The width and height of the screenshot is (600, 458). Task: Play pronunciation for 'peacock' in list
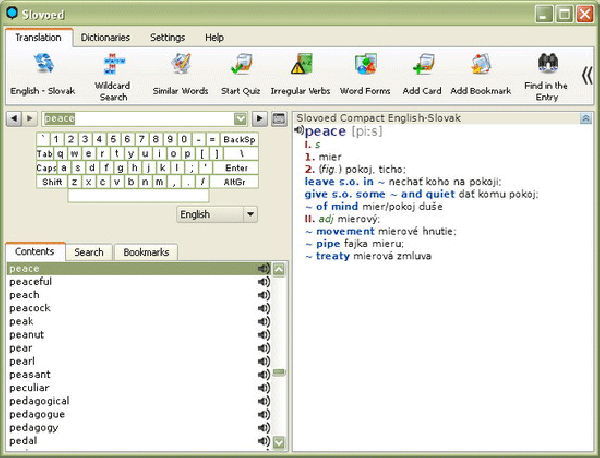(x=263, y=309)
